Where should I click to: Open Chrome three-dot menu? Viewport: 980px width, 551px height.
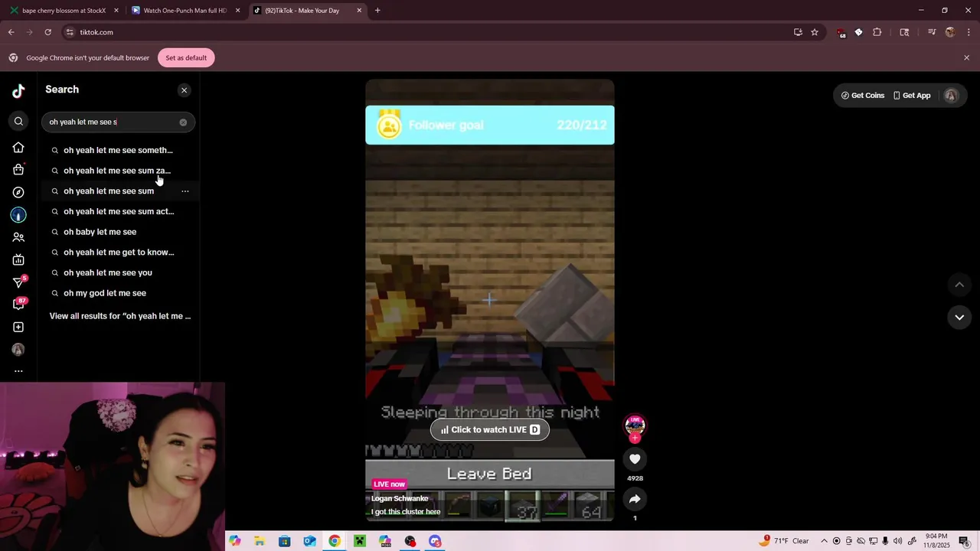pyautogui.click(x=968, y=32)
